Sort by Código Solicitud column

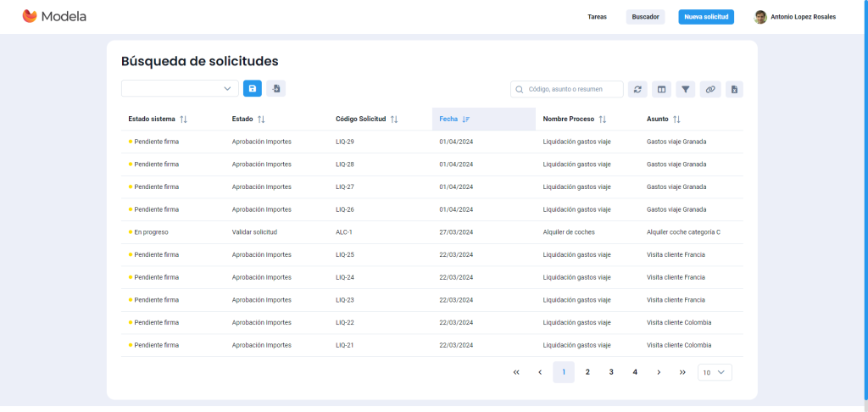pyautogui.click(x=394, y=120)
